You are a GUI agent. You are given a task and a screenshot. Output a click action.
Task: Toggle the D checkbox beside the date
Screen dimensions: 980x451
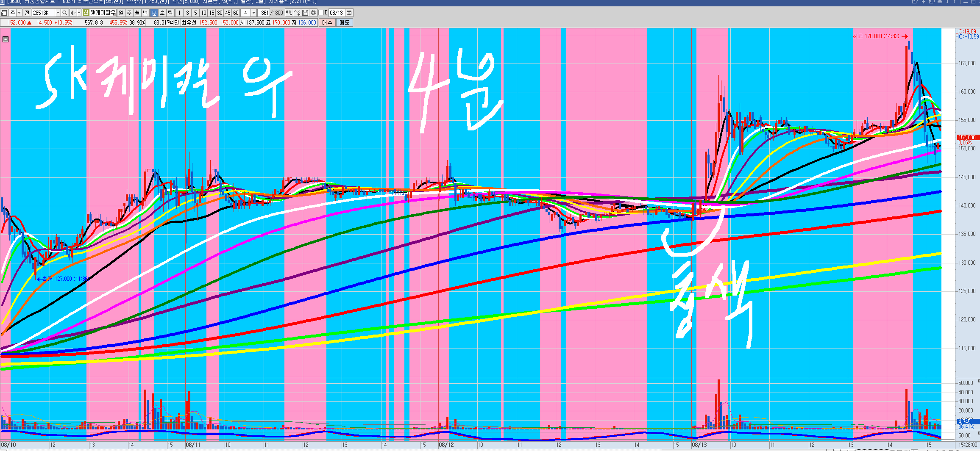click(x=321, y=13)
